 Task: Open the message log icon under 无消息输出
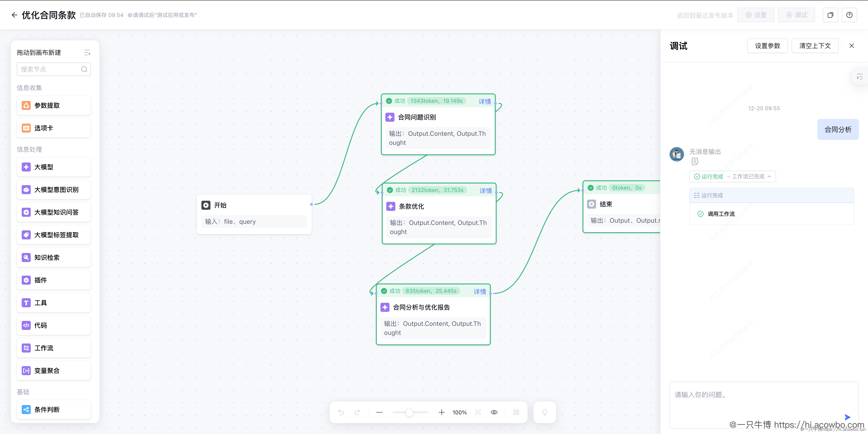(x=695, y=162)
